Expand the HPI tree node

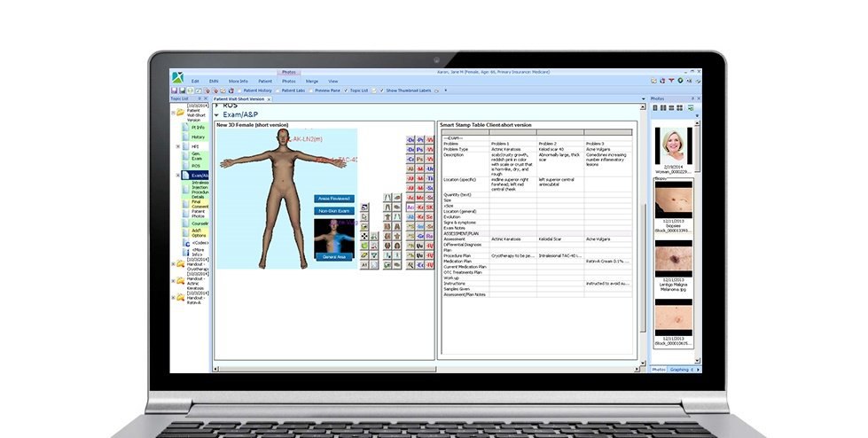click(x=178, y=147)
